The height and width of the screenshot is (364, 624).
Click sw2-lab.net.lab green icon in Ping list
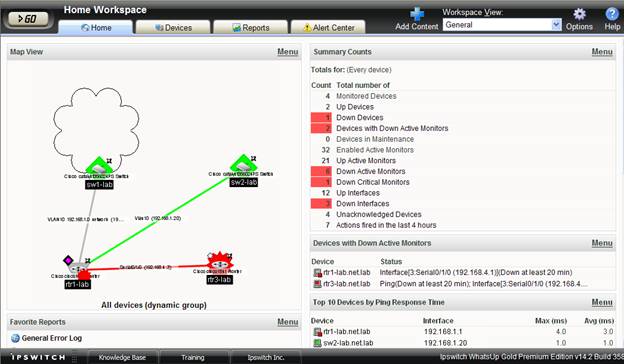point(317,343)
